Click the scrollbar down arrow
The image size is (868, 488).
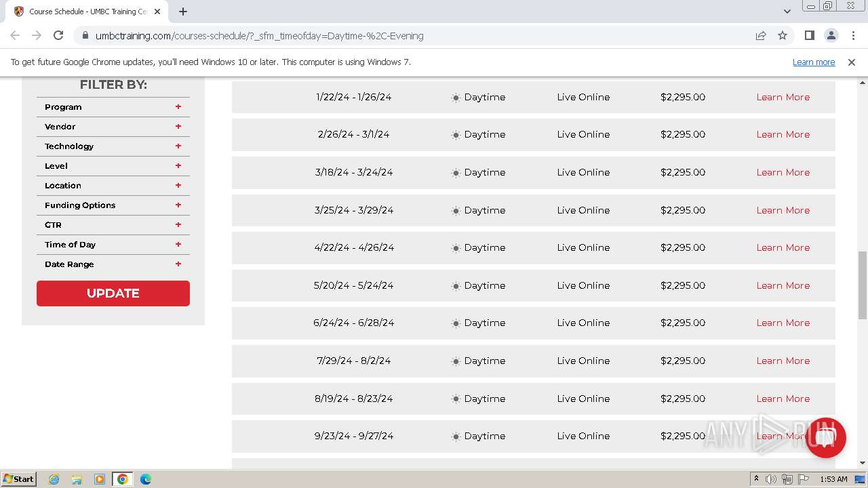pos(863,463)
